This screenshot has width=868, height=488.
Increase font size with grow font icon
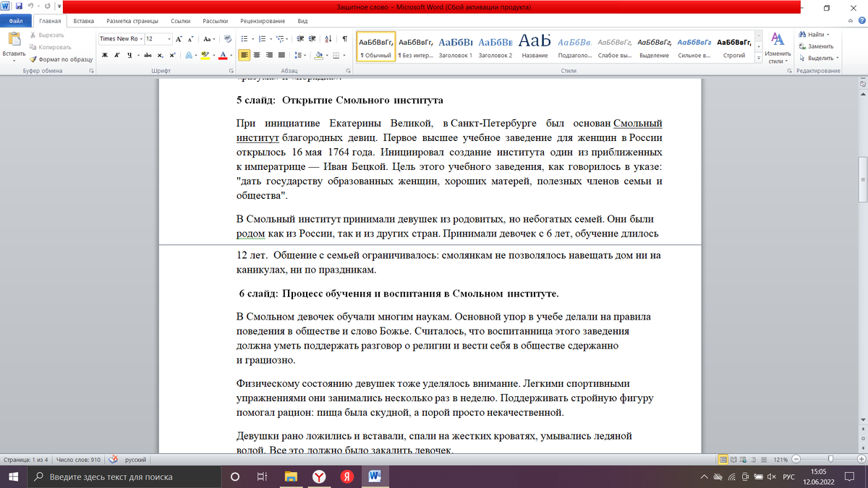[180, 39]
